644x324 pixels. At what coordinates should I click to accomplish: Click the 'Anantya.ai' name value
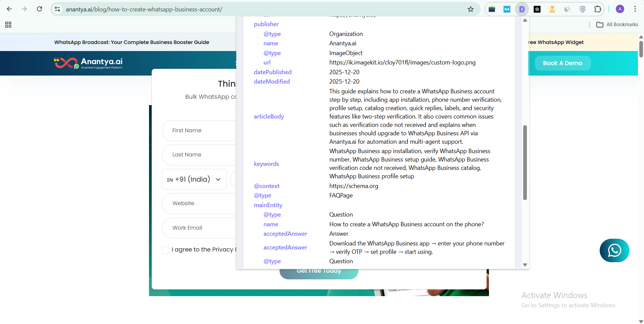click(343, 43)
